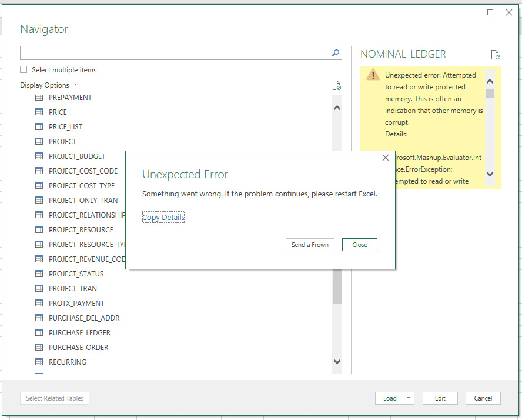Select the PROJECT_REVENUE_CODE table icon
522x420 pixels.
click(39, 259)
